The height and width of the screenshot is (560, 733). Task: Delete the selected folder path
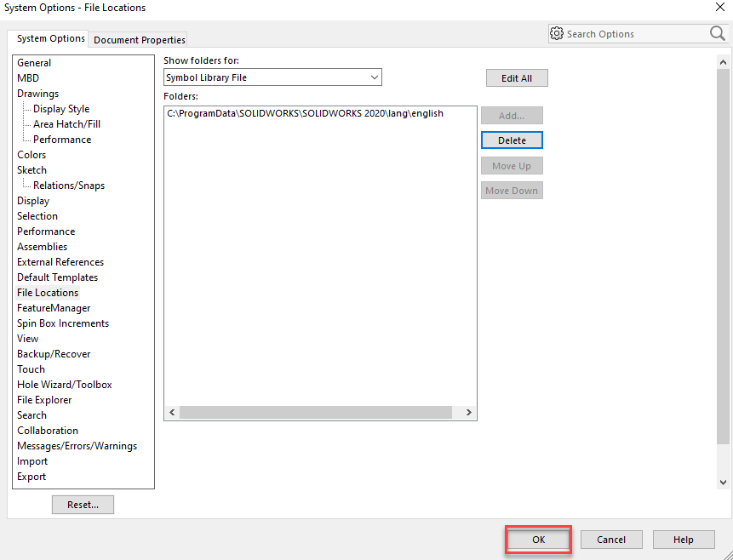[x=512, y=140]
